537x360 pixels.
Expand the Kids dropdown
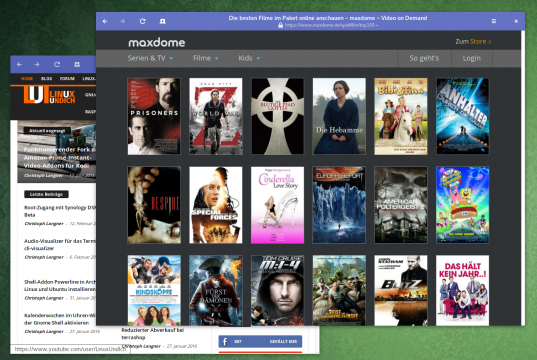click(249, 58)
